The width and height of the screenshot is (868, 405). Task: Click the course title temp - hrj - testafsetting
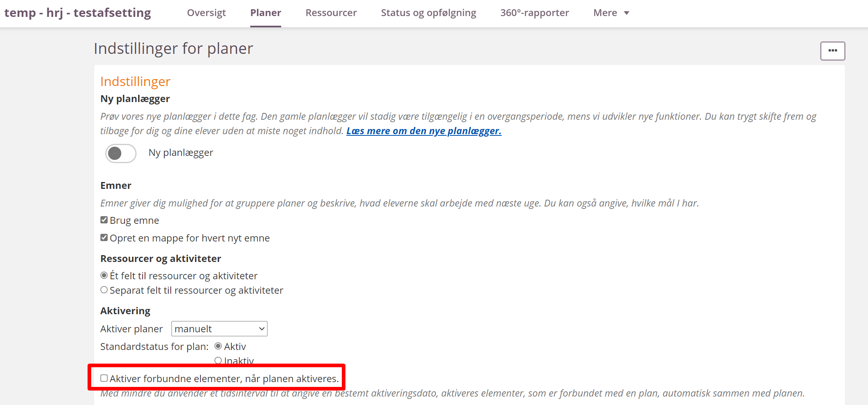[x=78, y=13]
